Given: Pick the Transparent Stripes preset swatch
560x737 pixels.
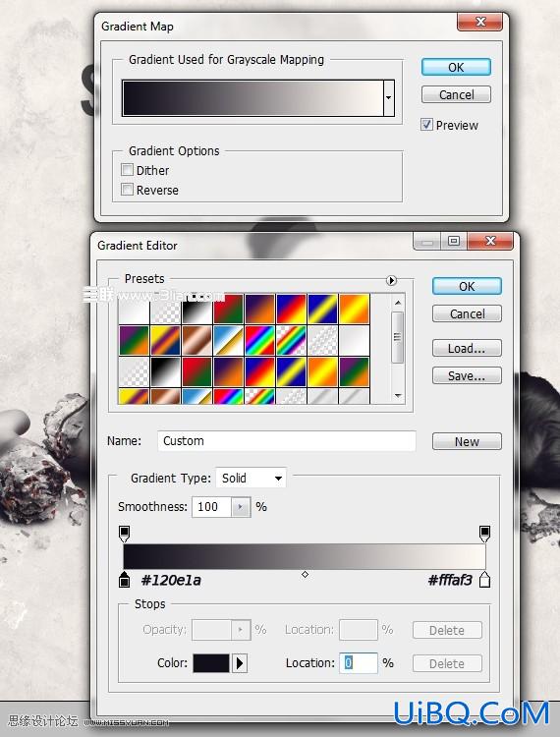Looking at the screenshot, I should coord(322,341).
